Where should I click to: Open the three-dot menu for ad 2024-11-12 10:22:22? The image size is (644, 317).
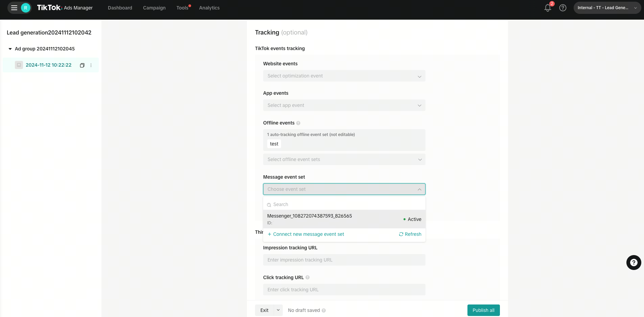click(x=91, y=65)
